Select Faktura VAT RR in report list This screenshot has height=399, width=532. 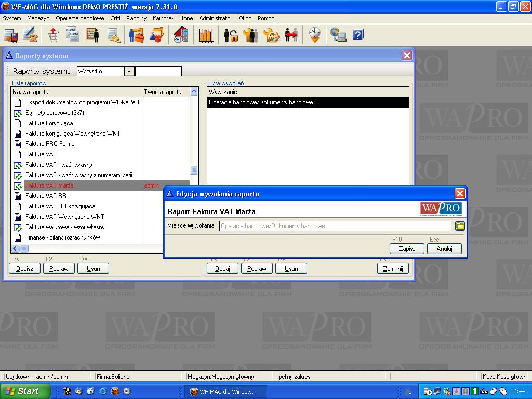point(46,196)
